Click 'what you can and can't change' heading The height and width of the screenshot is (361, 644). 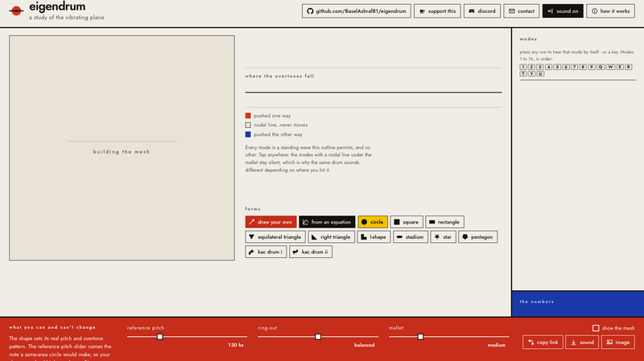click(52, 327)
